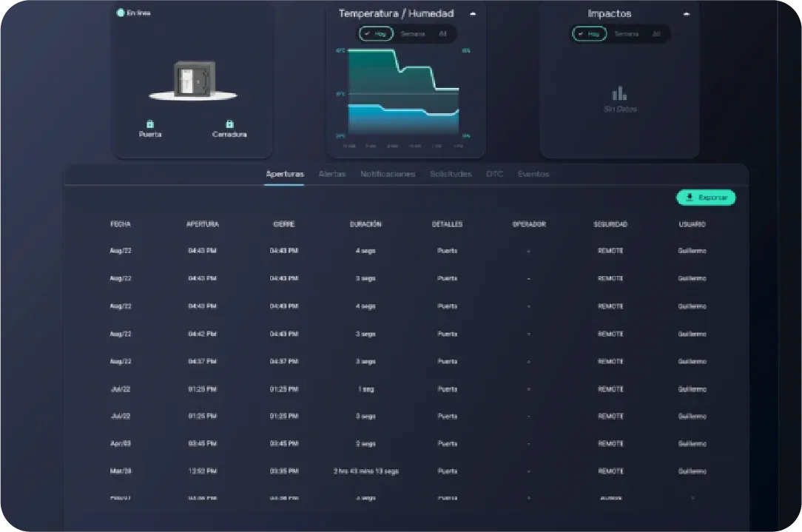Screen dimensions: 802x532
Task: Select the 04:42 PM apertura cell
Action: [x=203, y=334]
